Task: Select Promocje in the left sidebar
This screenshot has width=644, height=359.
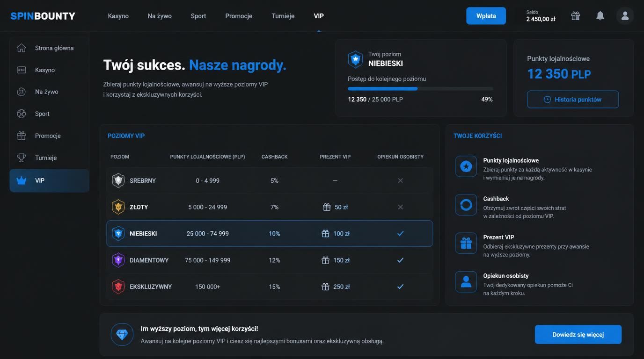Action: 49,136
